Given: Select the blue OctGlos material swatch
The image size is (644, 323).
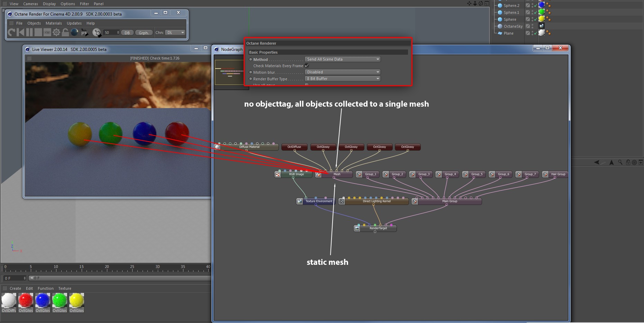Looking at the screenshot, I should pos(43,303).
